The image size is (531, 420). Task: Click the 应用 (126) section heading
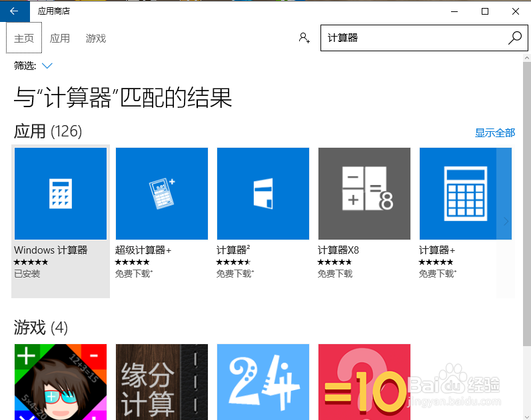click(48, 131)
